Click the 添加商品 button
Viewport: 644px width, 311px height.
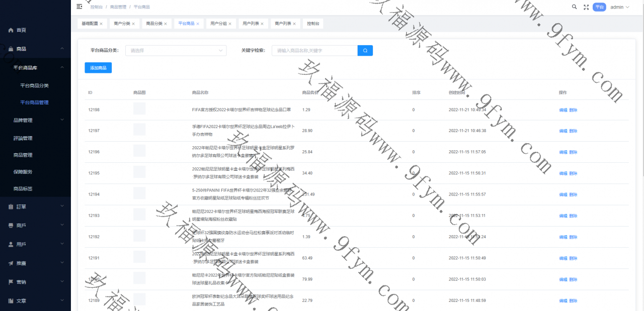(98, 68)
